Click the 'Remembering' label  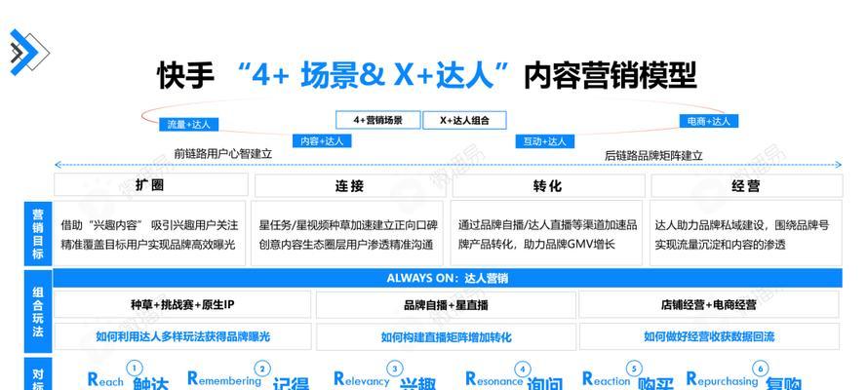(x=224, y=379)
